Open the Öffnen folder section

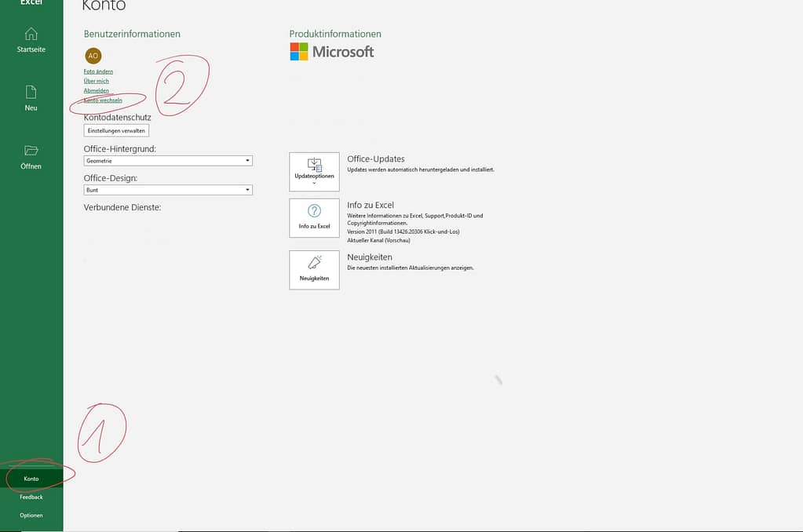click(x=31, y=157)
